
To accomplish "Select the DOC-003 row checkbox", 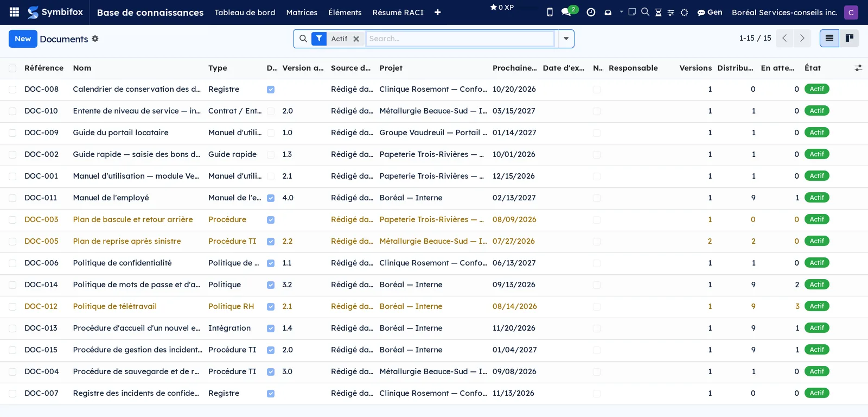I will (12, 219).
